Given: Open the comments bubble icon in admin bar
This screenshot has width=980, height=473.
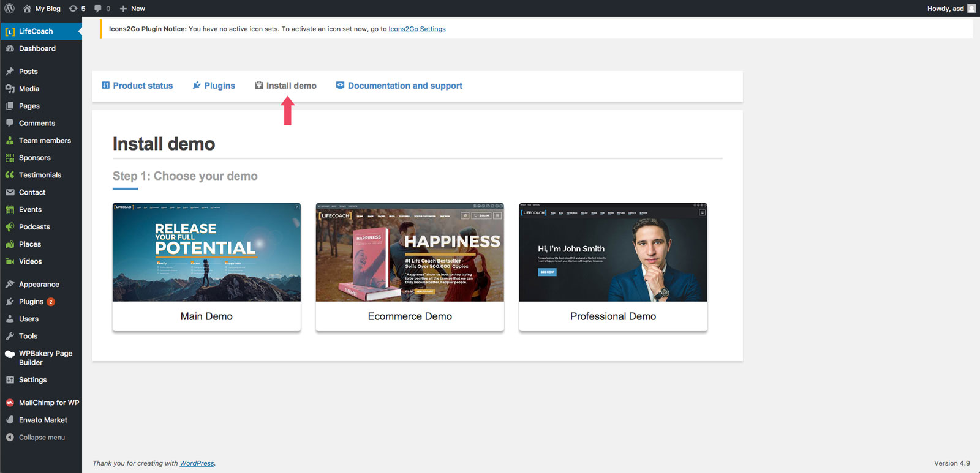Looking at the screenshot, I should 98,9.
